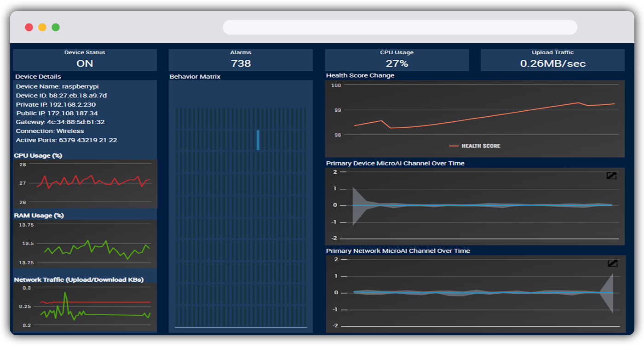
Task: Expand the Primary Device MicroAI Channel chart
Action: pyautogui.click(x=611, y=176)
